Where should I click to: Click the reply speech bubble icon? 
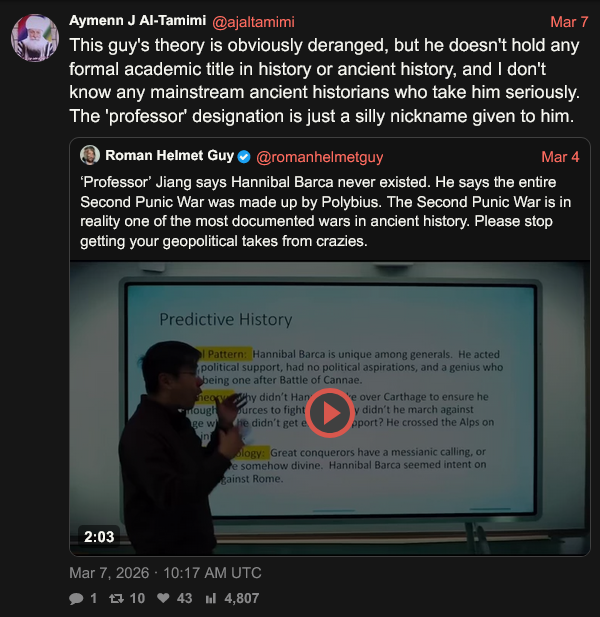coord(76,599)
